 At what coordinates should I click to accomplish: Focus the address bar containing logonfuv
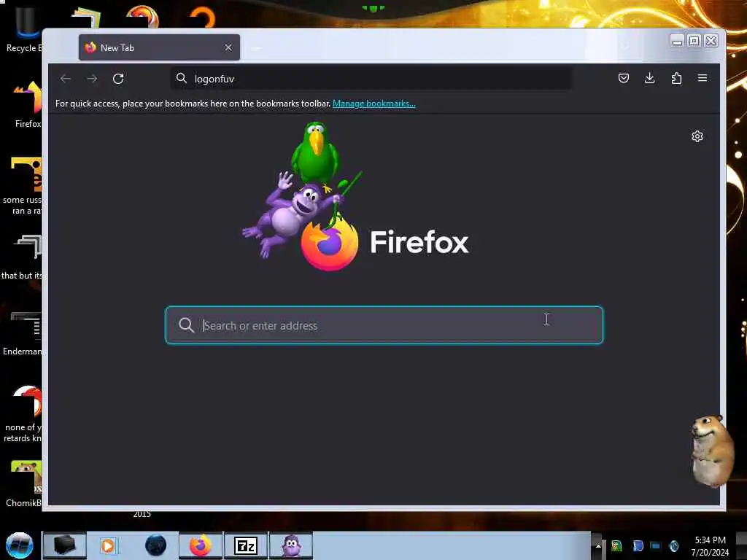click(x=371, y=79)
